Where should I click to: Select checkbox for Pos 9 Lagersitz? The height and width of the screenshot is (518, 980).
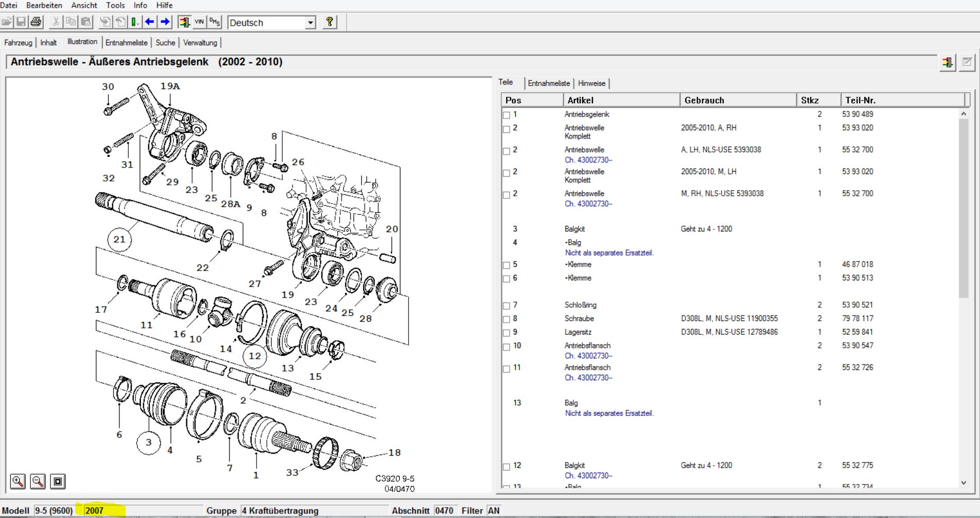coord(506,333)
